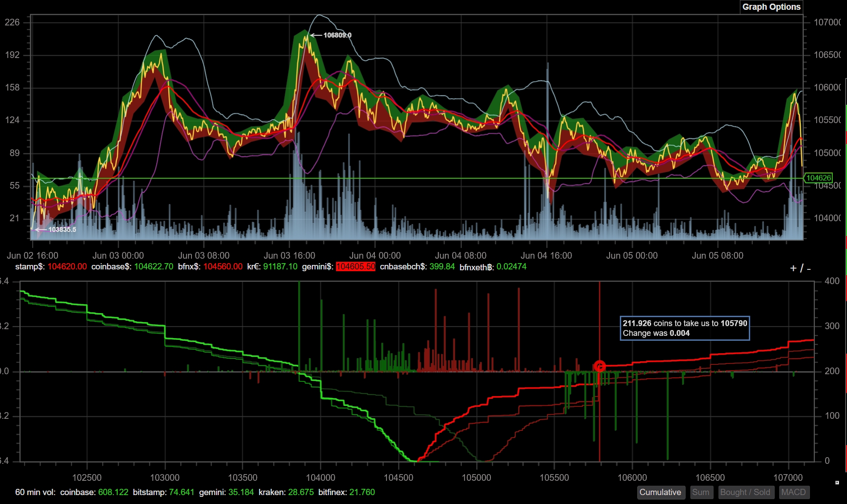Click the minus sign zoom control

(809, 269)
